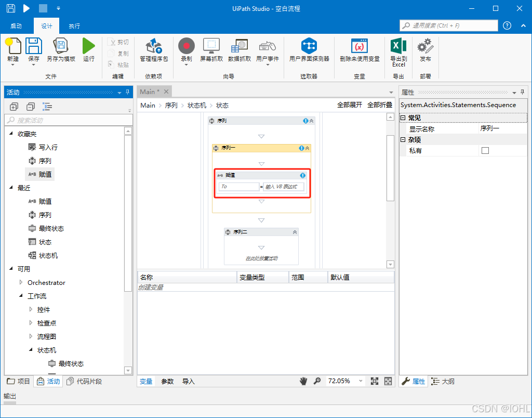The image size is (532, 418).
Task: Click 状态机 in breadcrumb
Action: click(197, 106)
